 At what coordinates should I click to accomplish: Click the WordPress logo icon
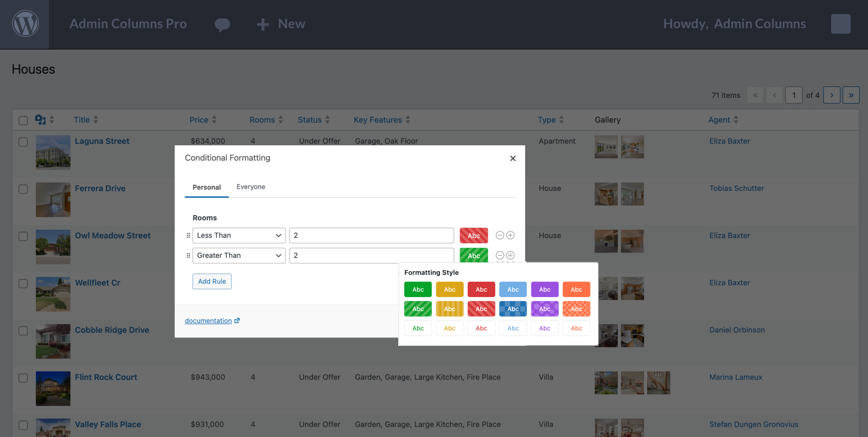tap(25, 24)
